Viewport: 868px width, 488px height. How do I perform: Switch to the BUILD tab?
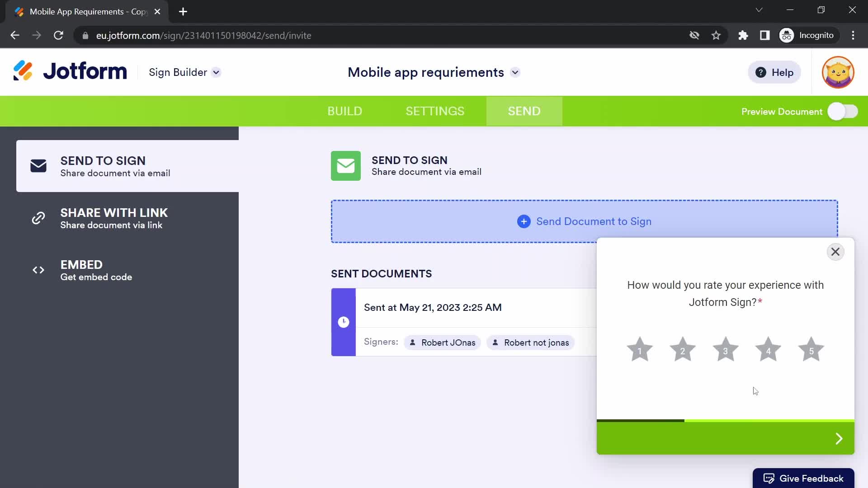pos(344,111)
